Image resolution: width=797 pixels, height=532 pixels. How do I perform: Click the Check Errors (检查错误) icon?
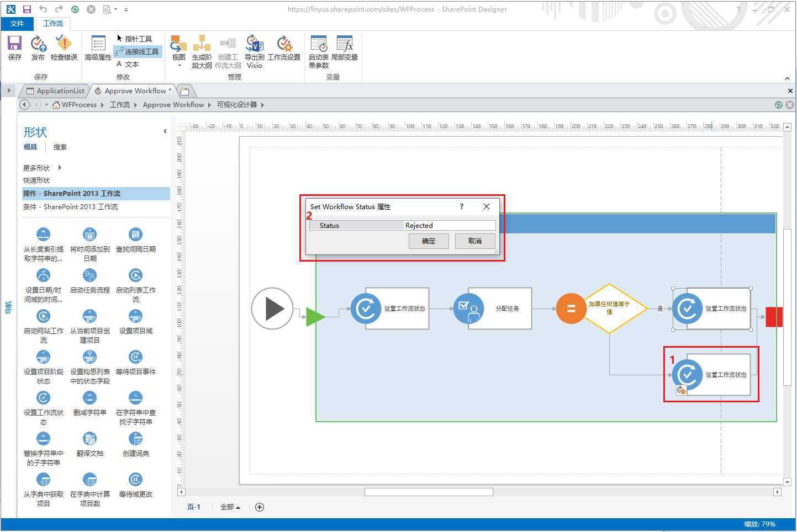[64, 47]
